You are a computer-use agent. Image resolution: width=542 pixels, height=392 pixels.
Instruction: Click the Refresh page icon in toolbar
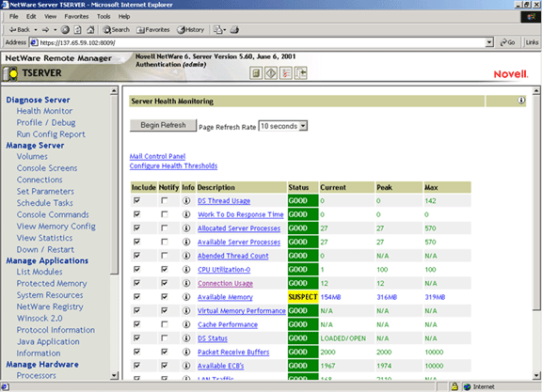78,30
